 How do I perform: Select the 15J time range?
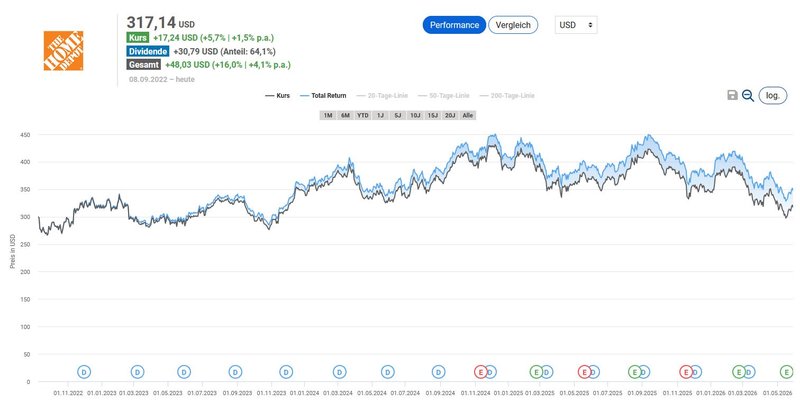[x=433, y=115]
